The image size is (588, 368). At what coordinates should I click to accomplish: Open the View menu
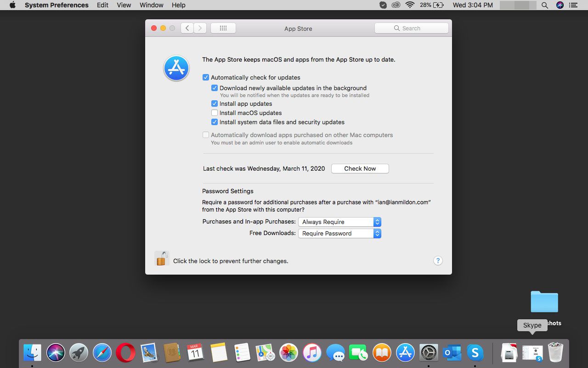tap(124, 5)
